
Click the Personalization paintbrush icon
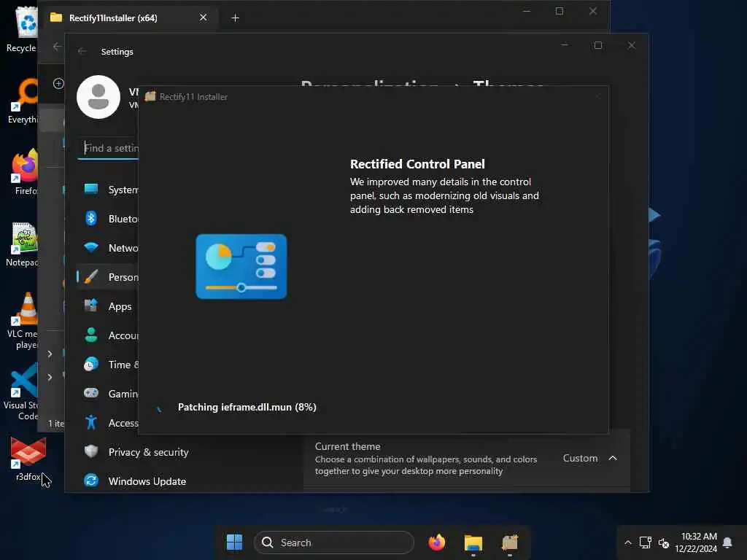(x=91, y=276)
